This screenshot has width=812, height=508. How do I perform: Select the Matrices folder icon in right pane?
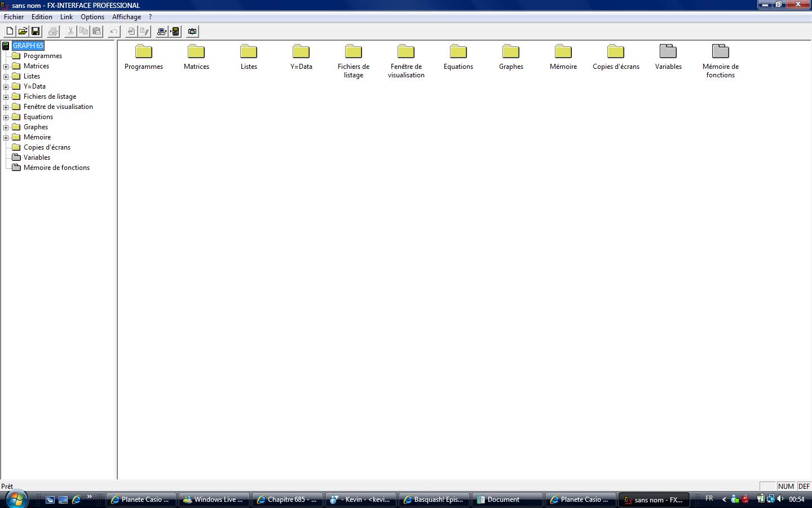(x=196, y=51)
